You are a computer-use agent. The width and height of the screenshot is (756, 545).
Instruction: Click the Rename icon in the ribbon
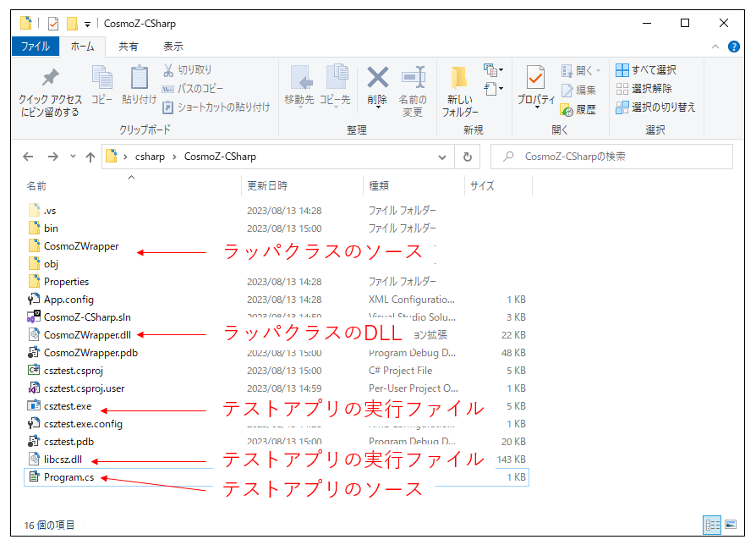pyautogui.click(x=413, y=79)
